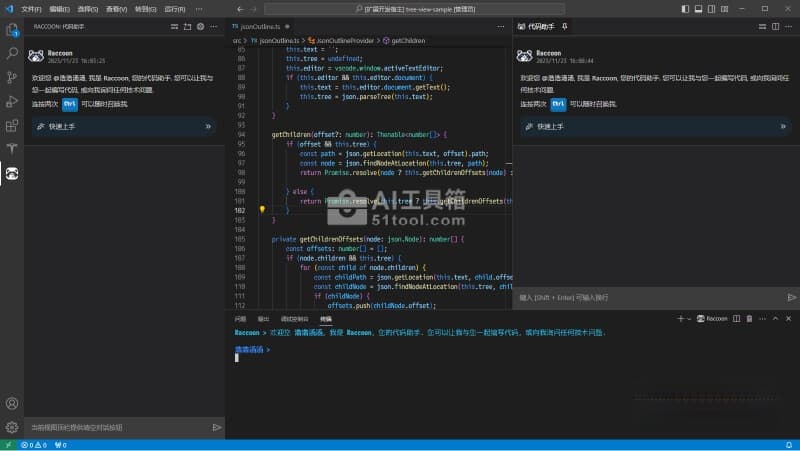Pin the 代码助手 editor tab
Viewport: 800px width, 451px height.
[565, 26]
